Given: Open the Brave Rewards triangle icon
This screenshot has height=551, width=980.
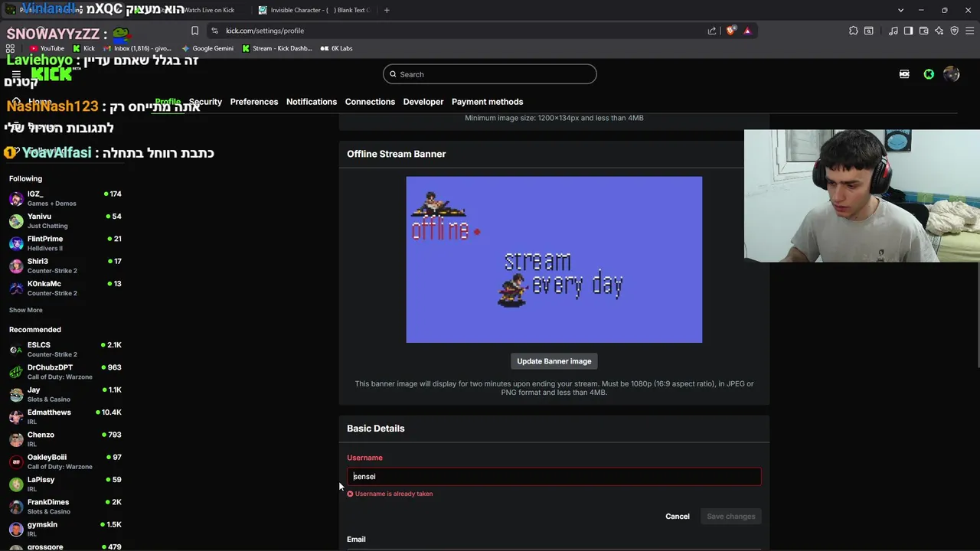Looking at the screenshot, I should (x=747, y=31).
